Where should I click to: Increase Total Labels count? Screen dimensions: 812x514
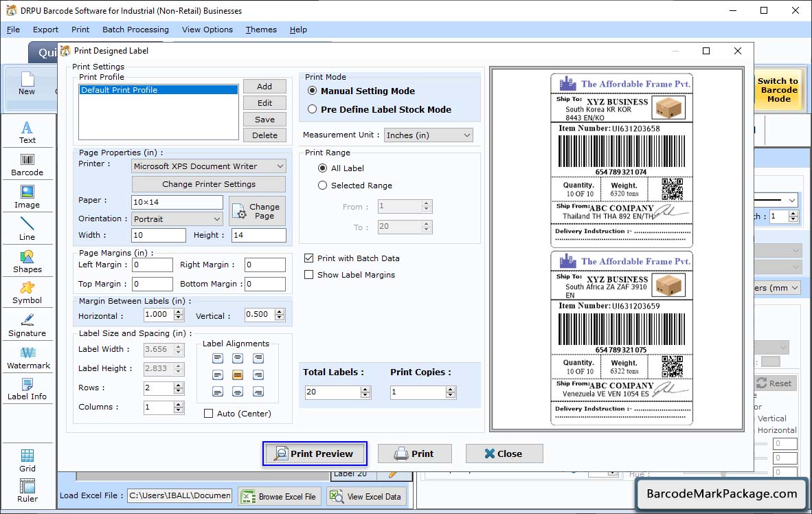pos(365,389)
